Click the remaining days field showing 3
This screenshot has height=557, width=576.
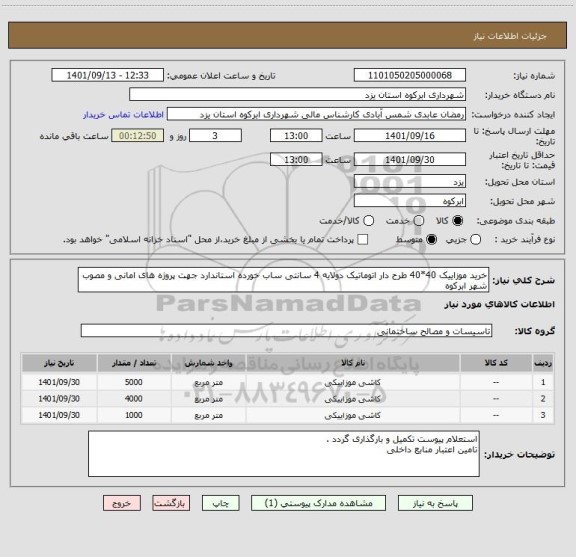click(215, 136)
